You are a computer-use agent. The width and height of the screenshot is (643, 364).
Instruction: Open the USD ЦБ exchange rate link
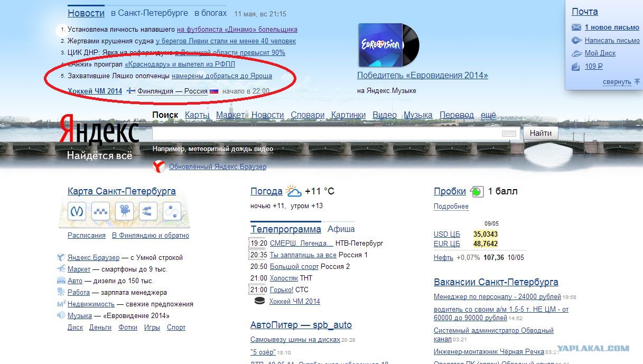pyautogui.click(x=447, y=234)
